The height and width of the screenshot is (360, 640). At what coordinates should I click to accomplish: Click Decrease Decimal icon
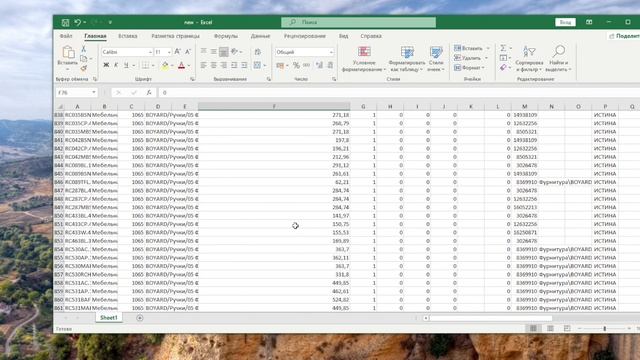click(330, 65)
